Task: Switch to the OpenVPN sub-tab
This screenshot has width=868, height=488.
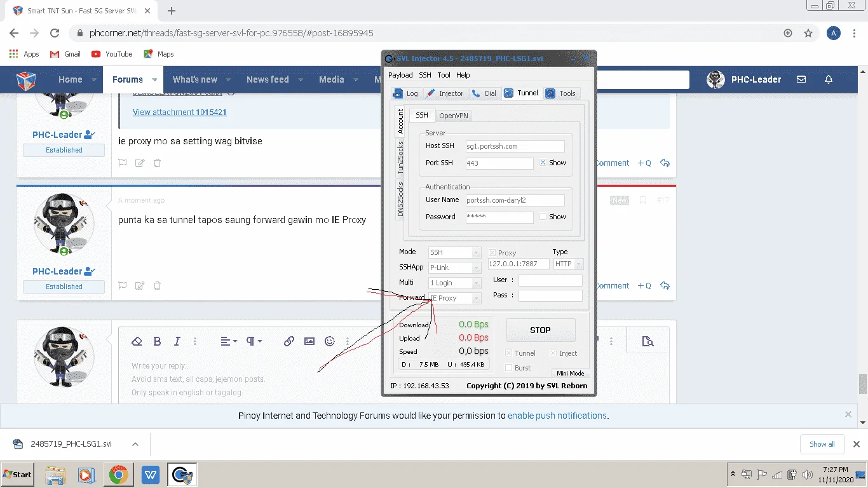Action: 454,116
